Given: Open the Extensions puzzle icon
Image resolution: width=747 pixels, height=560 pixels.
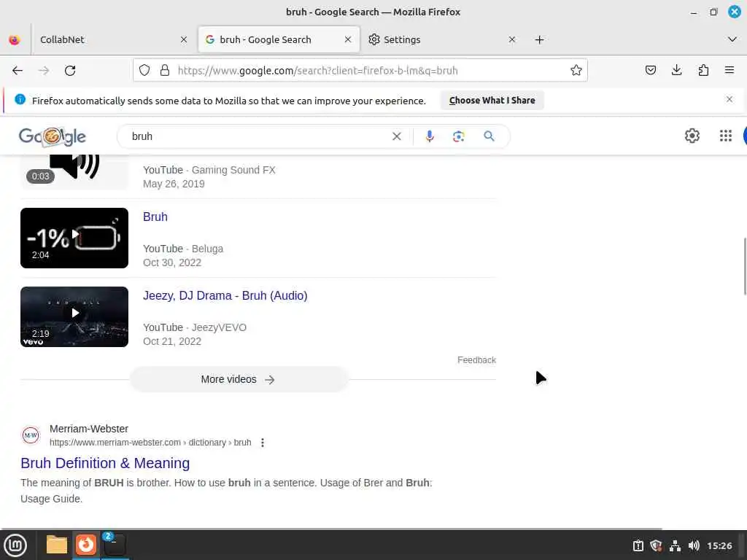Looking at the screenshot, I should pyautogui.click(x=703, y=71).
